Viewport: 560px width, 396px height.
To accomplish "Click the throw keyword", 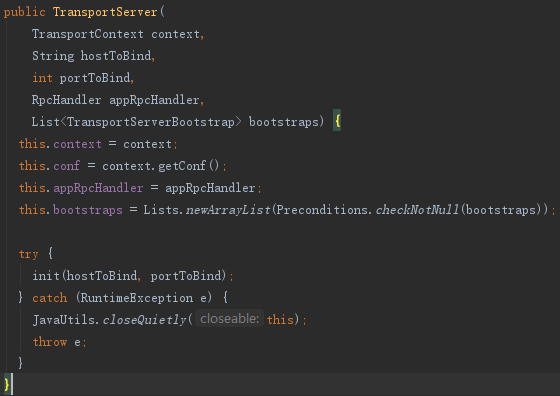I will coord(50,342).
